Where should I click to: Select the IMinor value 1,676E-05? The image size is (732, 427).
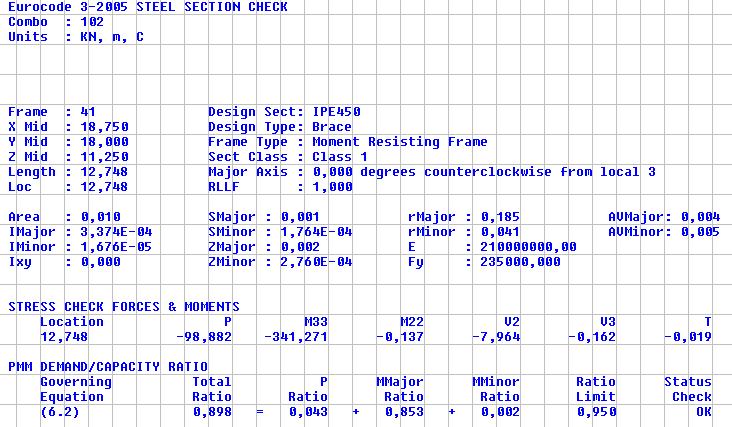pos(116,247)
